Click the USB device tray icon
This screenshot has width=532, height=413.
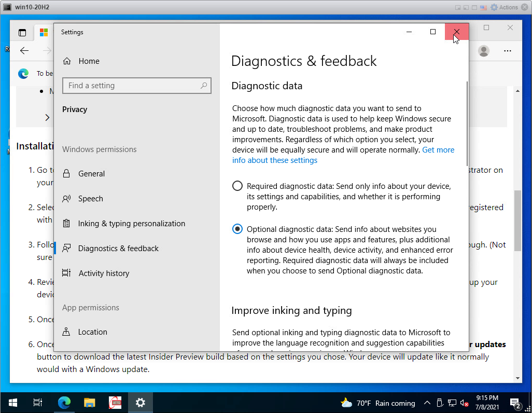coord(440,403)
